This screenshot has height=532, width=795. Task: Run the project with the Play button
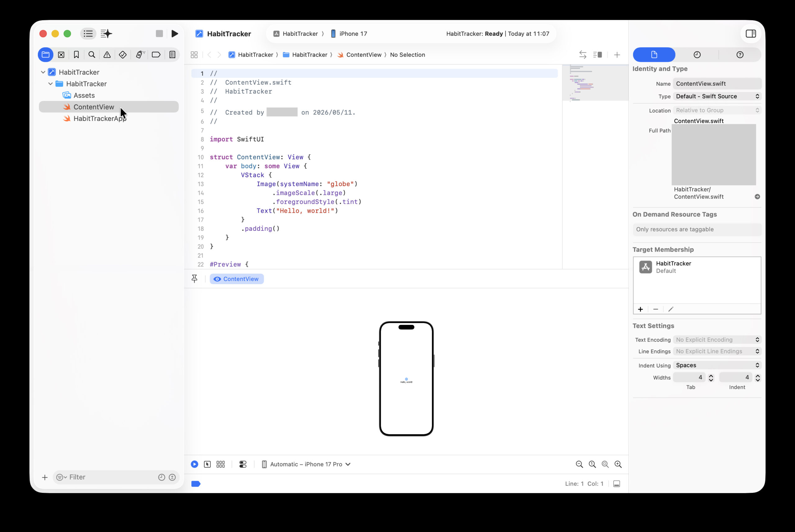click(x=175, y=34)
